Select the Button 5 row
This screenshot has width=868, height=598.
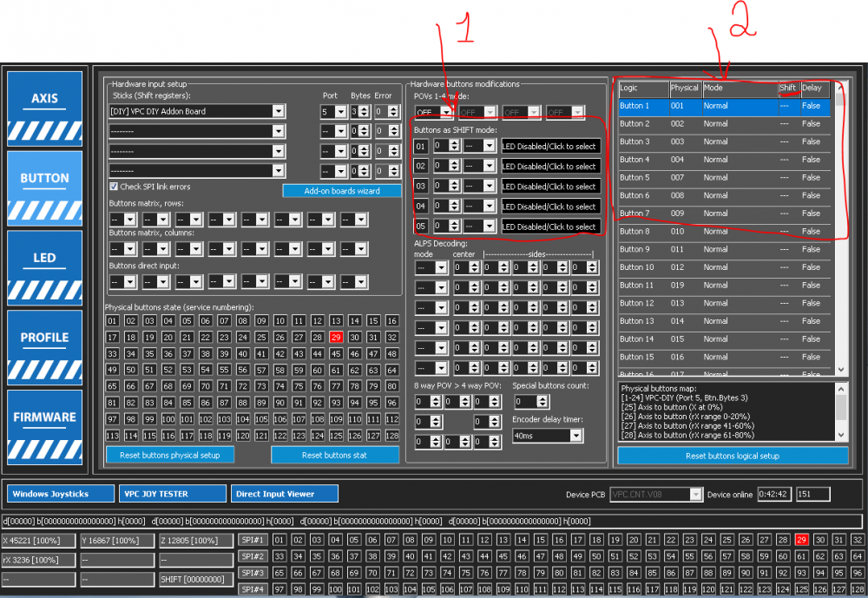coord(724,178)
